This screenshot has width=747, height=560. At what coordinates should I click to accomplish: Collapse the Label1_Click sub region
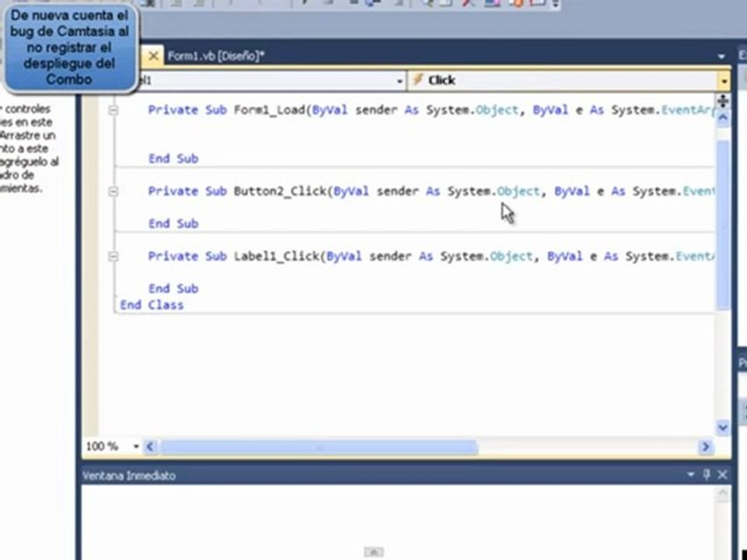click(113, 257)
